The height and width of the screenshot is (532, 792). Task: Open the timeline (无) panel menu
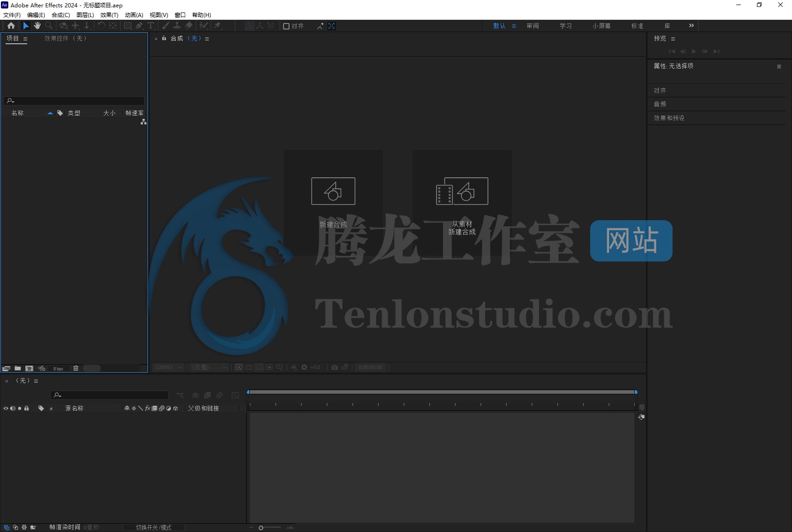tap(36, 381)
